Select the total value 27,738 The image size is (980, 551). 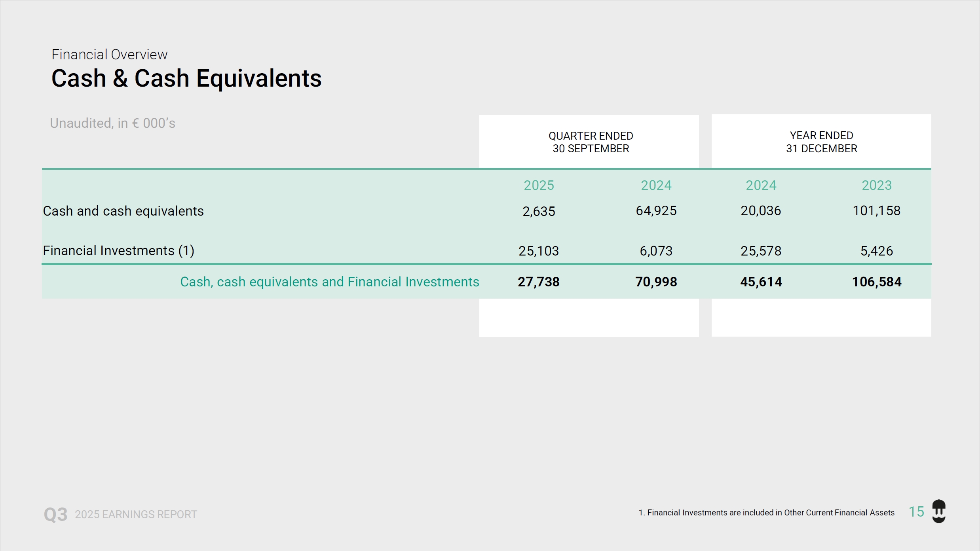pyautogui.click(x=538, y=282)
